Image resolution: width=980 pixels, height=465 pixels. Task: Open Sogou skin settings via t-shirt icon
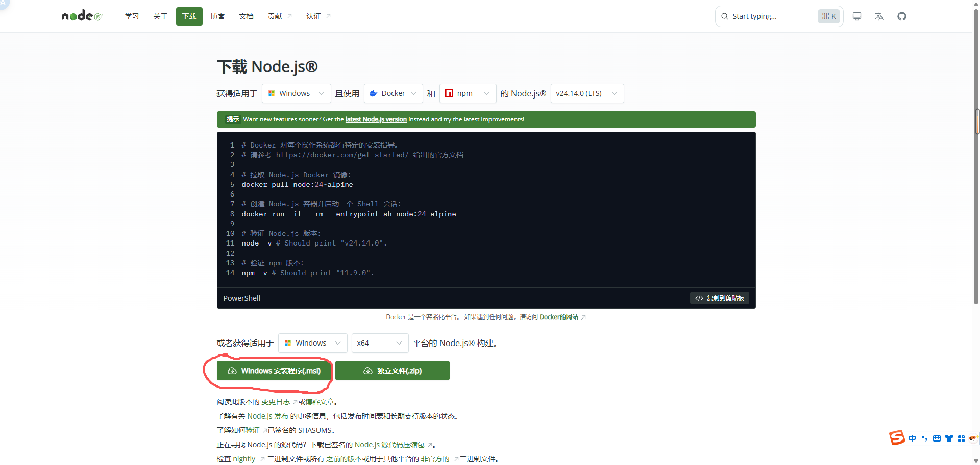coord(949,438)
